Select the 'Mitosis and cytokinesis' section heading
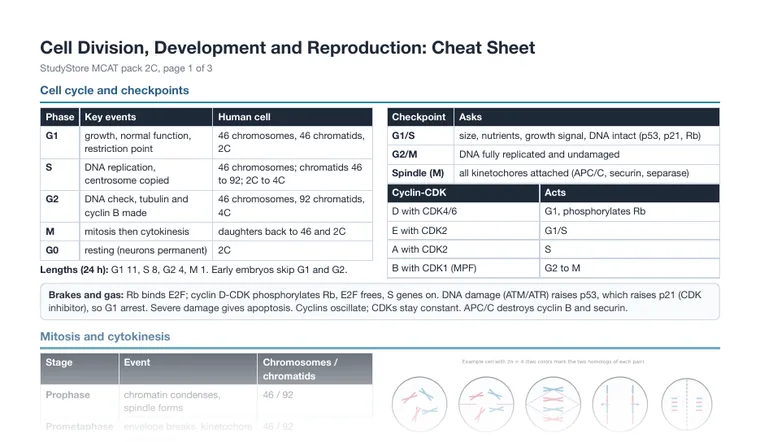This screenshot has width=760, height=442. pyautogui.click(x=105, y=336)
